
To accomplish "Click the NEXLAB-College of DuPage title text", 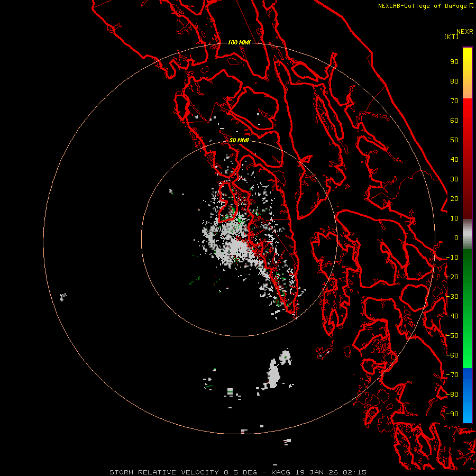I will [422, 6].
